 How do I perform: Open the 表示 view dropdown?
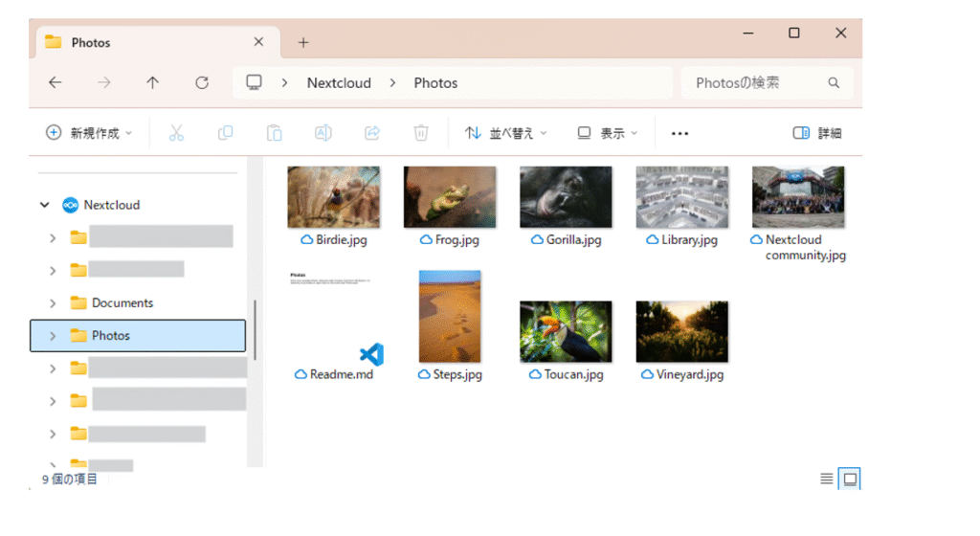[x=608, y=133]
